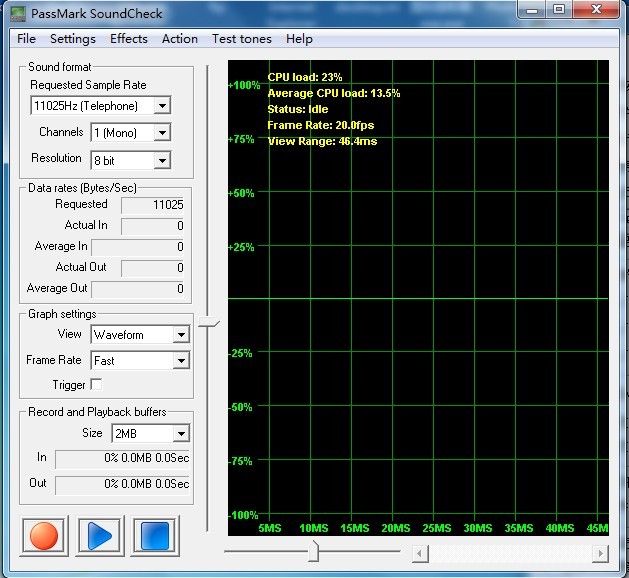Open the buffer Size dropdown
The width and height of the screenshot is (629, 578).
(x=181, y=434)
